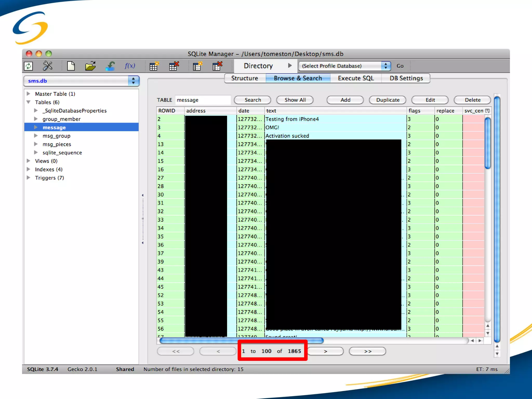Screen dimensions: 532x399
Task: Open the Structure tab
Action: pos(244,78)
